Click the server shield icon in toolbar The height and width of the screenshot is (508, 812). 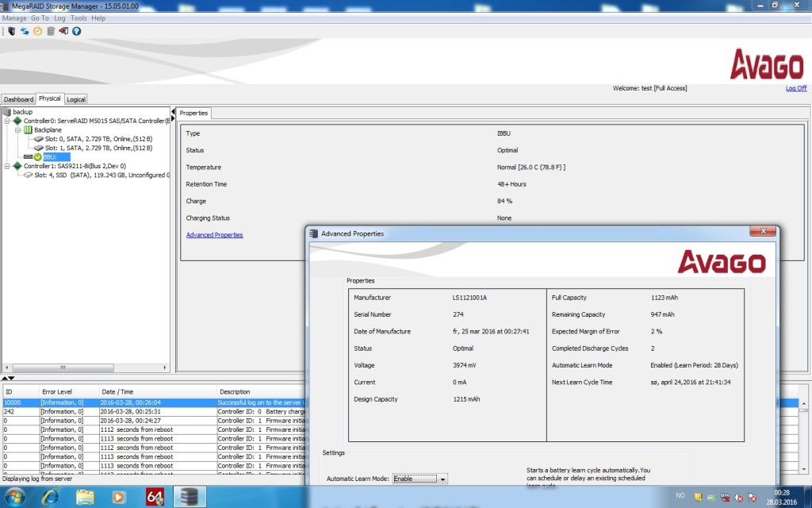click(11, 31)
